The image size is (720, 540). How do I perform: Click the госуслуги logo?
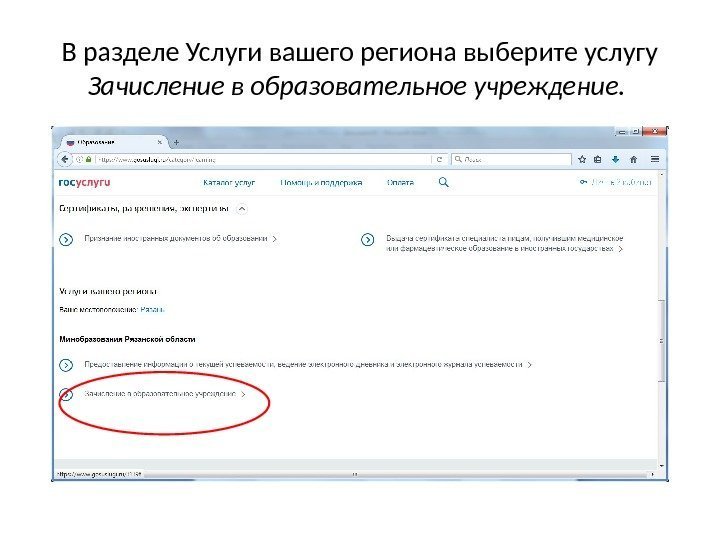(x=84, y=182)
